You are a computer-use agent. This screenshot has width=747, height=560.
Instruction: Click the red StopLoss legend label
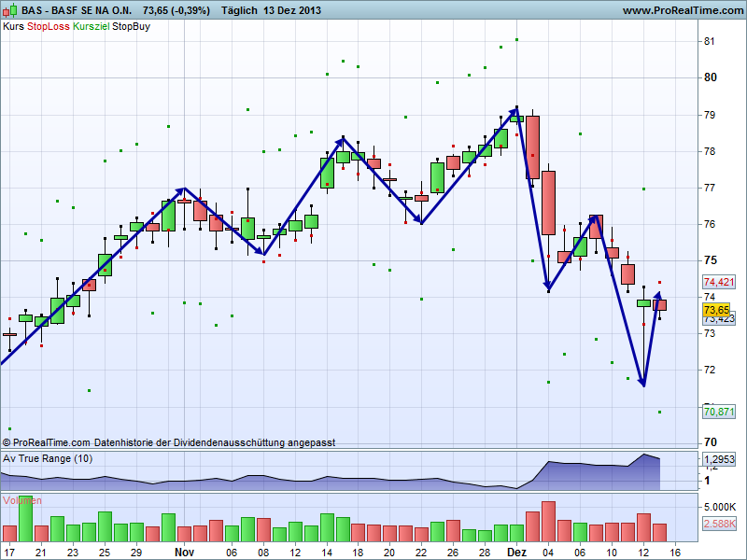coord(49,27)
